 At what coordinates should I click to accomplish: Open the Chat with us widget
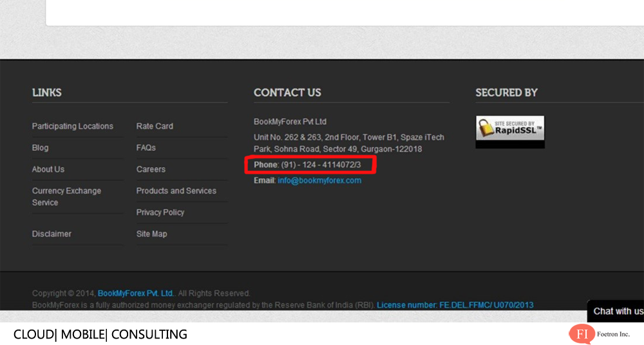(616, 311)
